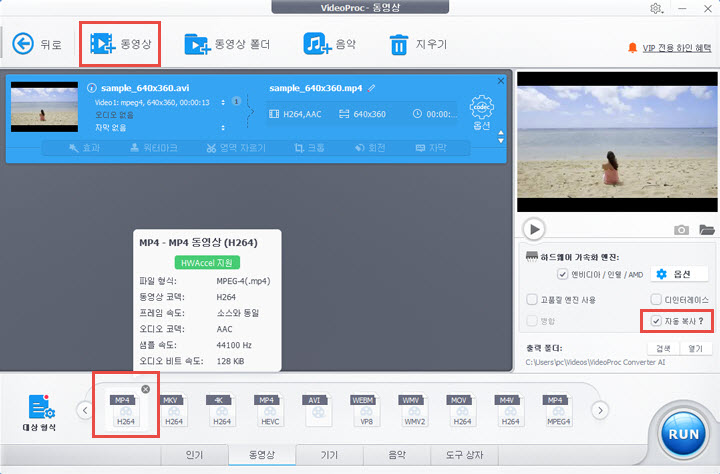Show previous output formats with the left arrow
Screen dimensions: 720x474
pyautogui.click(x=85, y=410)
